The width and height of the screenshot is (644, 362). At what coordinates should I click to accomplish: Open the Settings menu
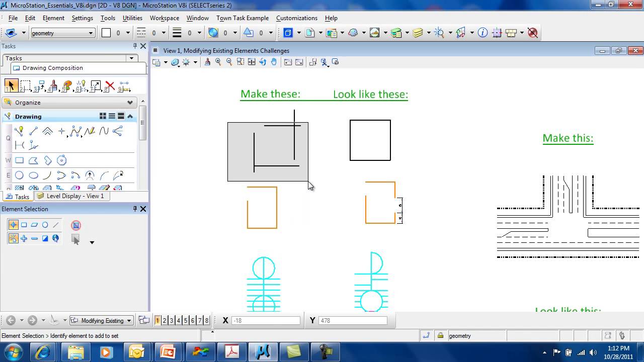tap(82, 18)
